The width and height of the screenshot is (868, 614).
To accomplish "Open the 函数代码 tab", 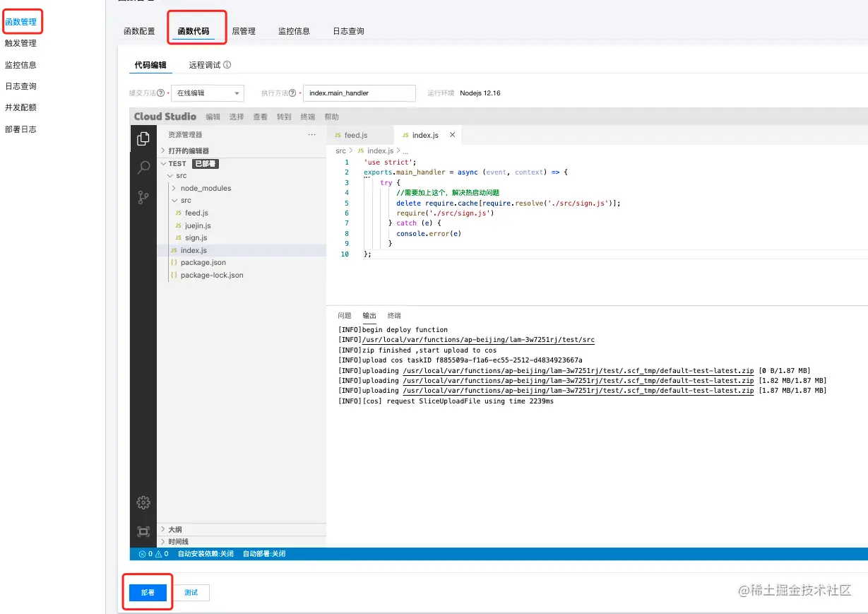I will coord(194,31).
